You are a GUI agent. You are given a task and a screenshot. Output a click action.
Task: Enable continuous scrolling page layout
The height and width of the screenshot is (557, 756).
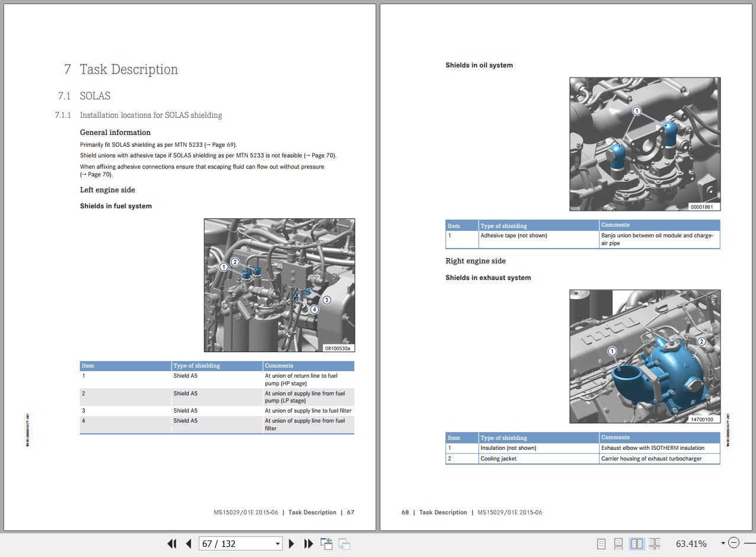tap(618, 543)
